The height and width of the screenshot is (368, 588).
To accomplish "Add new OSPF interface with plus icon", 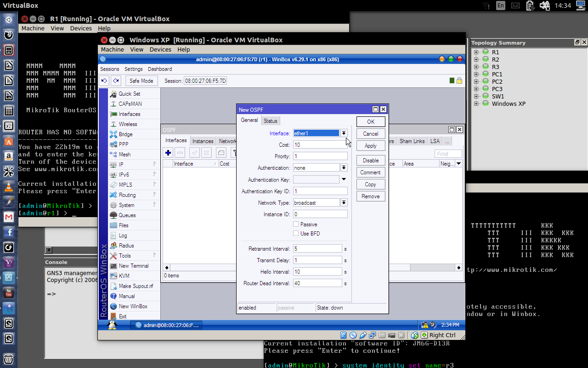I will (168, 153).
